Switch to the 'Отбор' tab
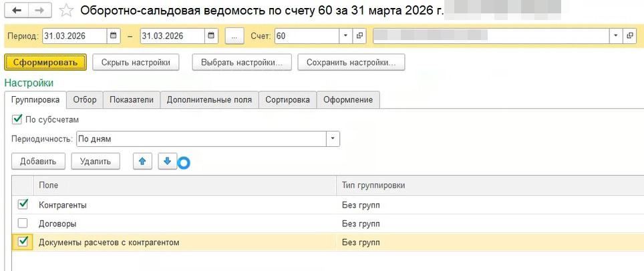 tap(85, 99)
